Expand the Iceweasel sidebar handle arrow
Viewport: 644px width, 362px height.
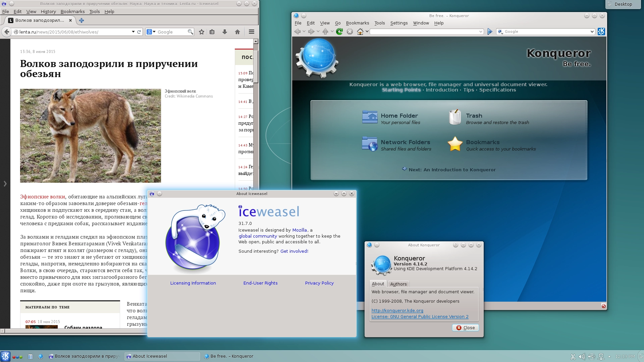[5, 184]
